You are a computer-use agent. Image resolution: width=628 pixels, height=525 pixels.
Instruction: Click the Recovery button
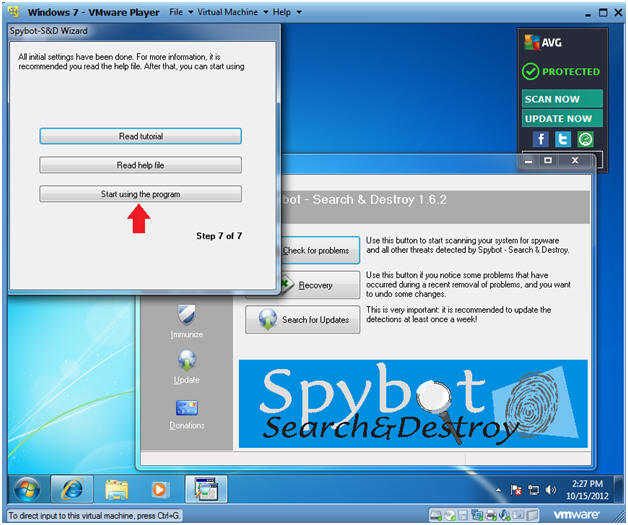pyautogui.click(x=320, y=285)
